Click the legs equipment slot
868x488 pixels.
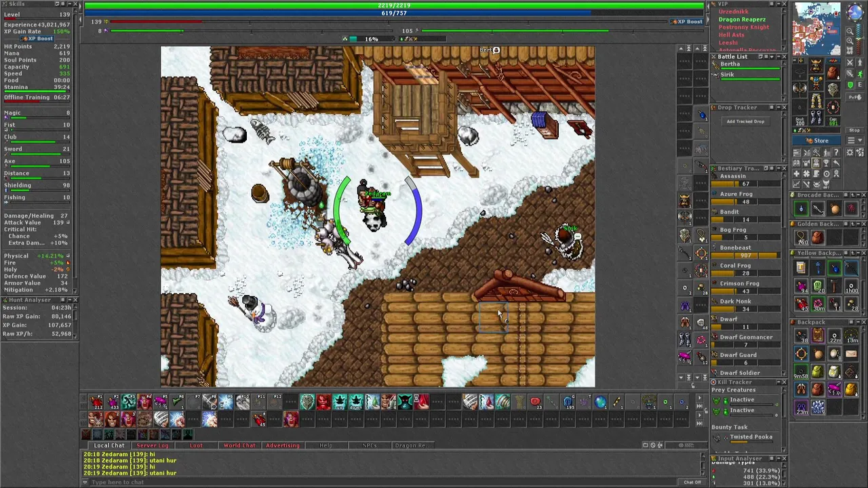pos(816,100)
